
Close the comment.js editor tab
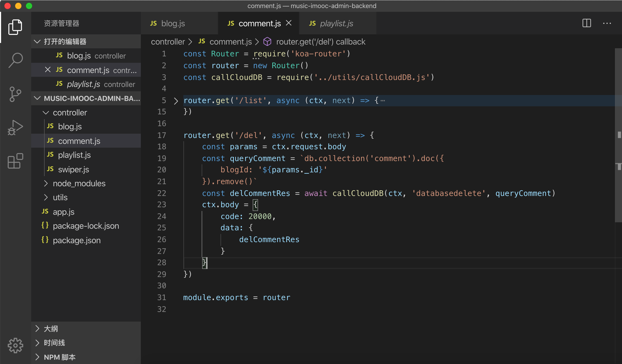289,23
